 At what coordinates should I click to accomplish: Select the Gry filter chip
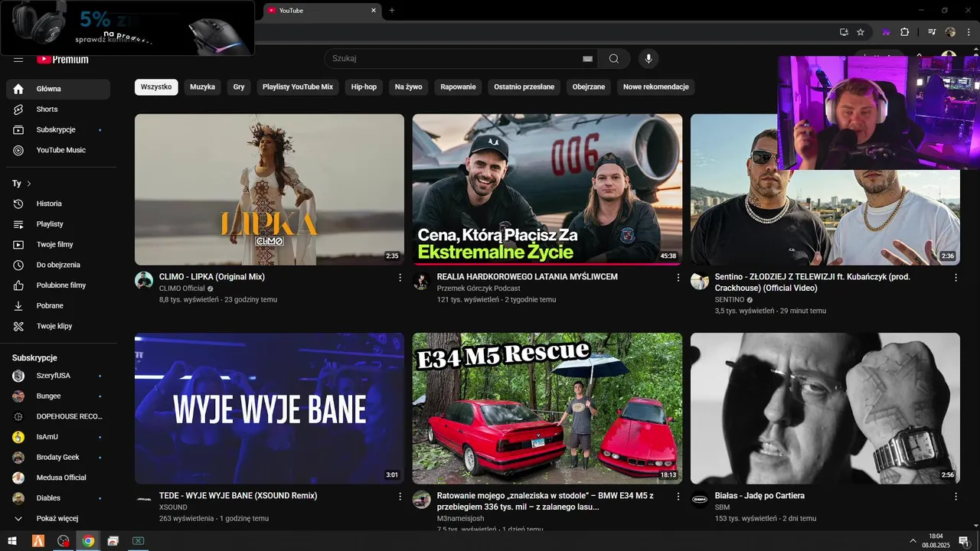239,87
